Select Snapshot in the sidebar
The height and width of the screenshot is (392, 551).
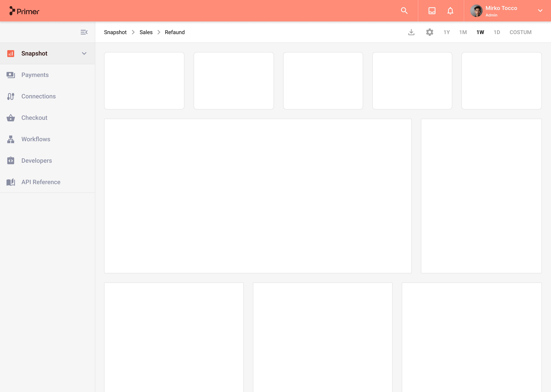tap(48, 53)
